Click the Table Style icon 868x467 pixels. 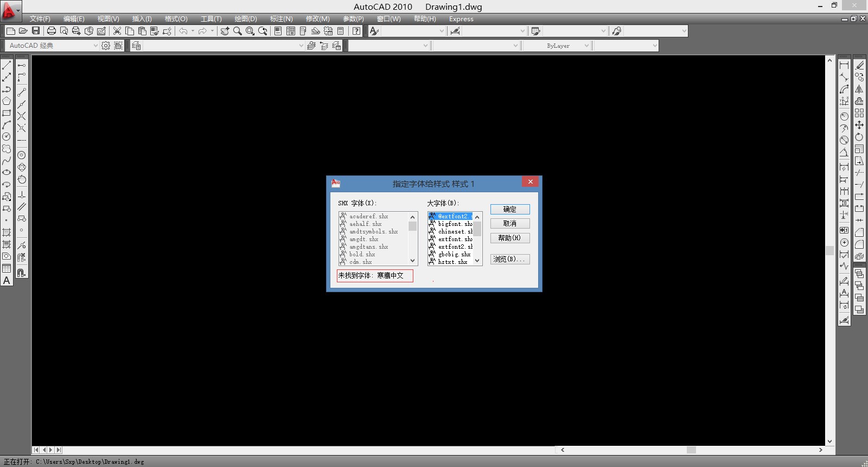pos(536,31)
